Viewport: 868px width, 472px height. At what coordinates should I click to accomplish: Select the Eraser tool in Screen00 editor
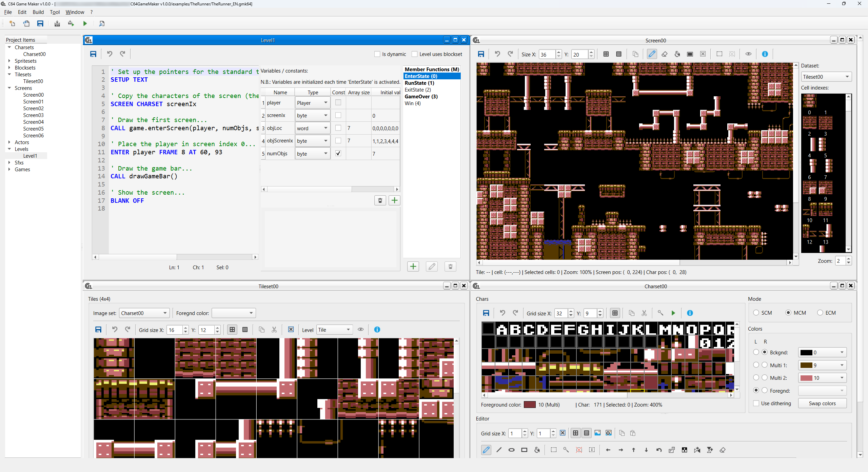click(664, 54)
